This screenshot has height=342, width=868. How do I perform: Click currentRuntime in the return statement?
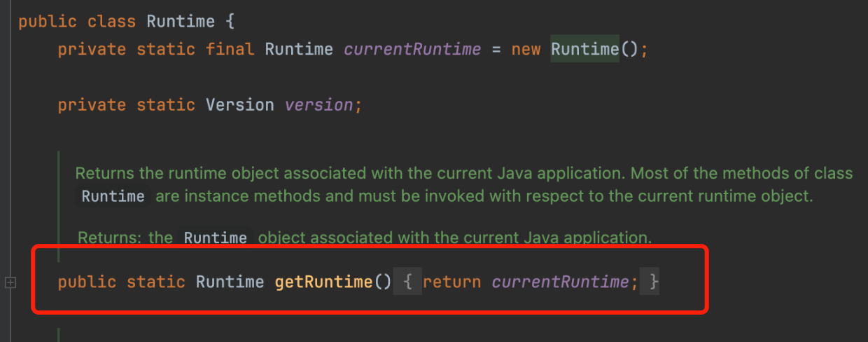[560, 282]
